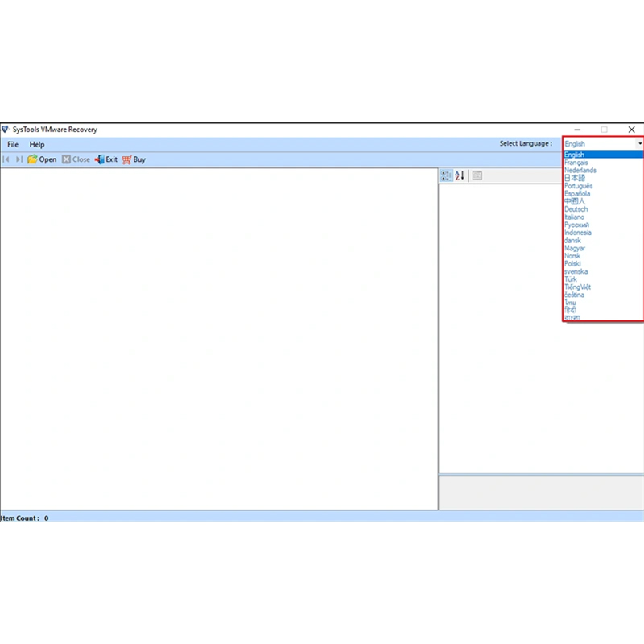Select Türk from the language list
The height and width of the screenshot is (644, 644).
pyautogui.click(x=602, y=279)
